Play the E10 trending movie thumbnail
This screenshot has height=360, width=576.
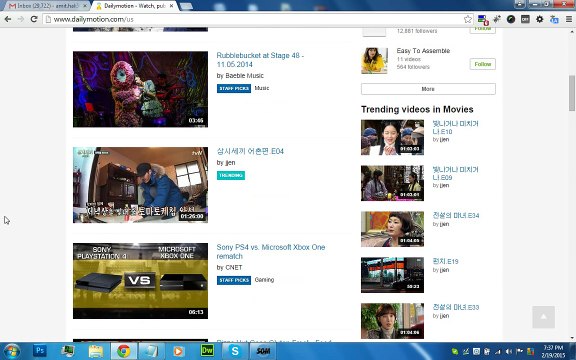392,137
